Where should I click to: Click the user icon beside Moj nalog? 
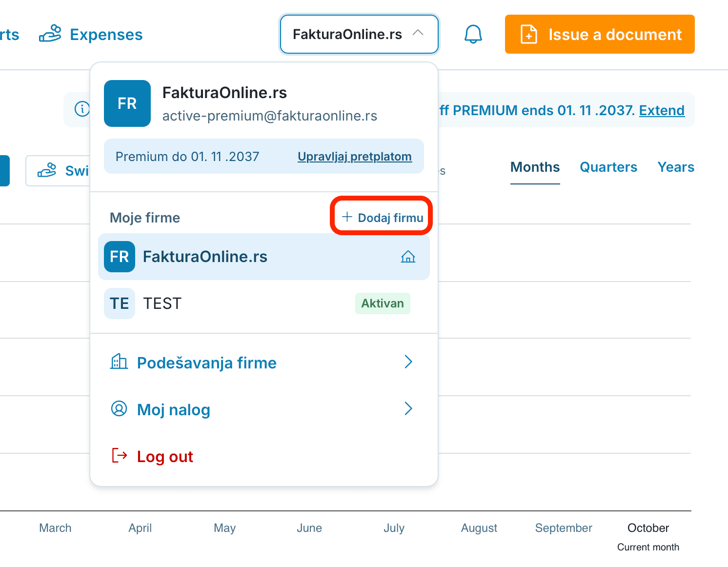[119, 408]
